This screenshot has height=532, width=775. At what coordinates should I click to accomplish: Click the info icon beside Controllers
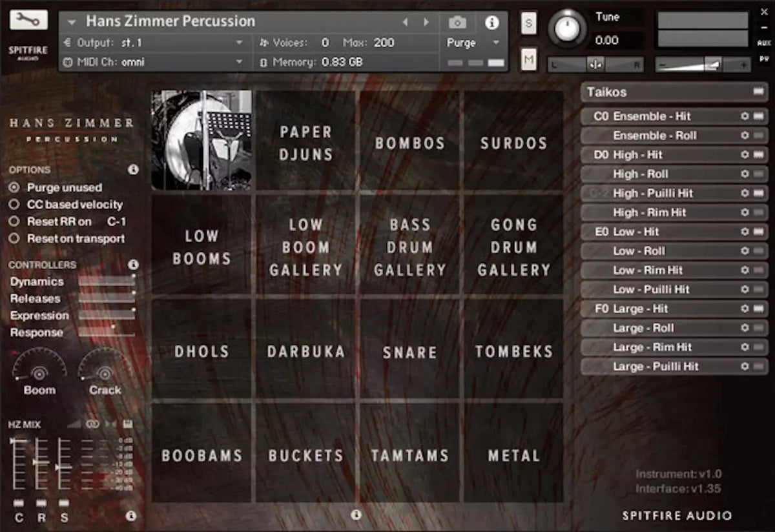133,265
